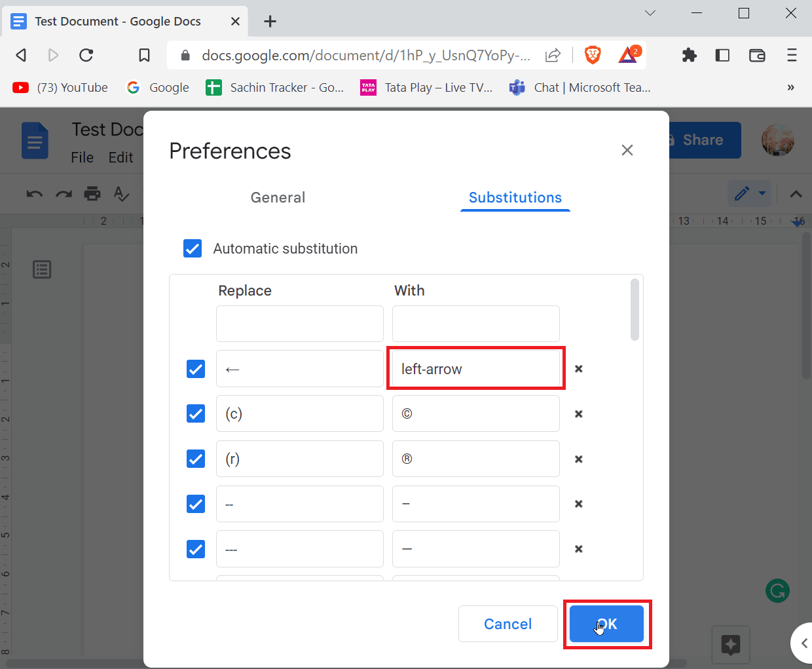The width and height of the screenshot is (812, 669).
Task: Disable the Automatic substitution checkbox
Action: click(x=192, y=248)
